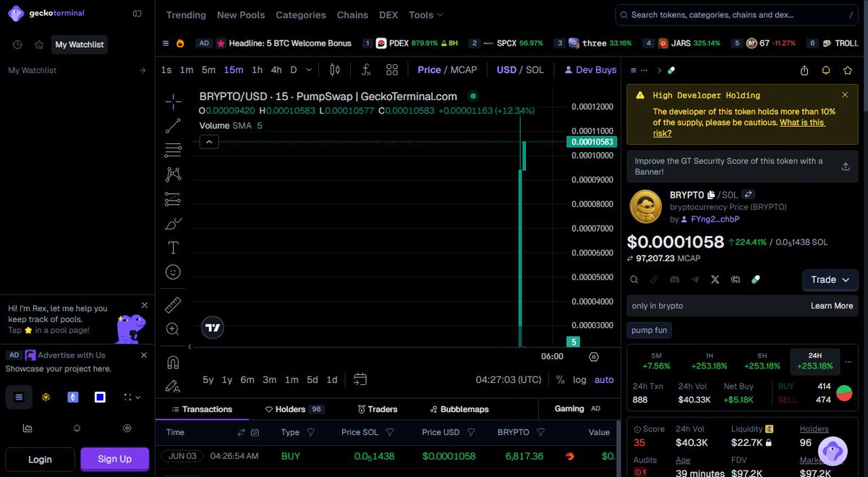Toggle the magnet mode tool
868x477 pixels.
173,362
